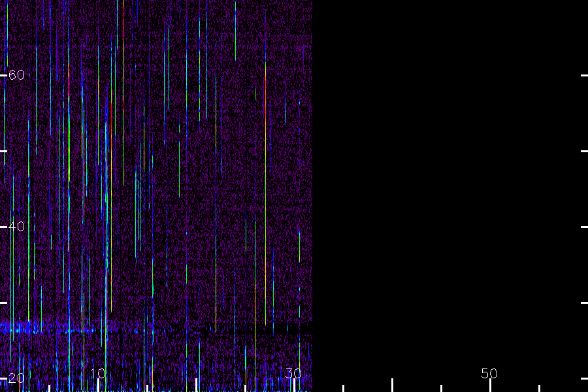Click the vertical axis label 40

pos(16,227)
